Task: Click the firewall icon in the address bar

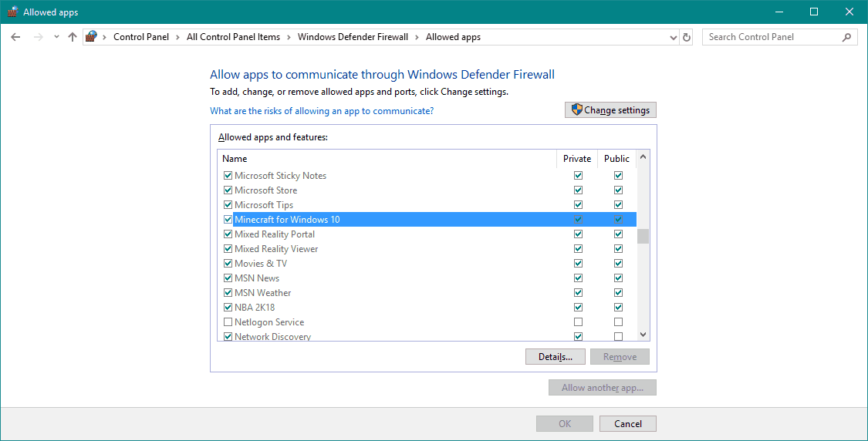Action: point(92,37)
